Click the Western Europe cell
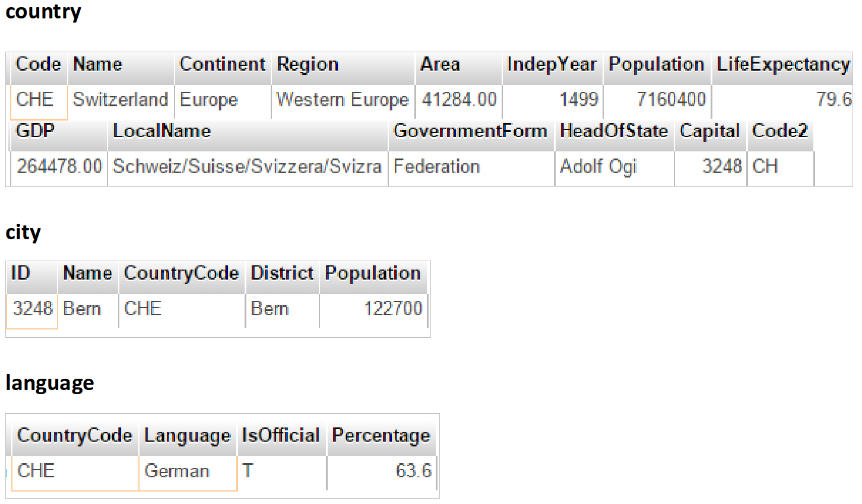 343,100
